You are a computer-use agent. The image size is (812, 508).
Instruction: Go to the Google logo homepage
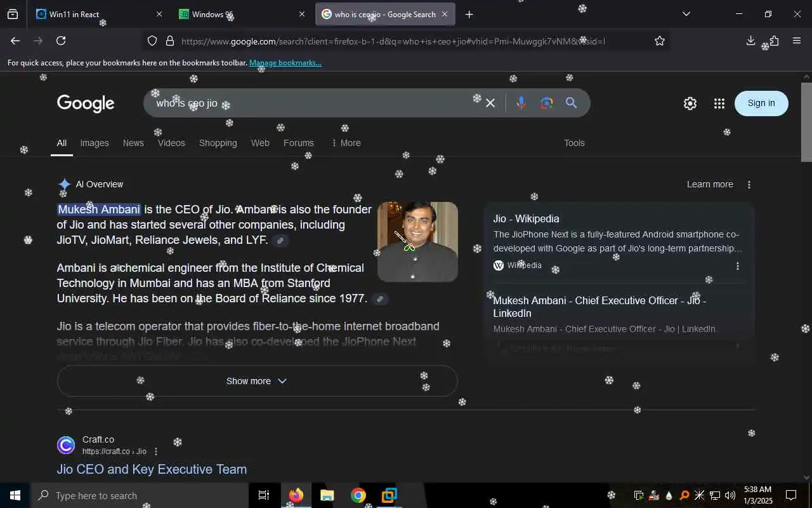86,103
